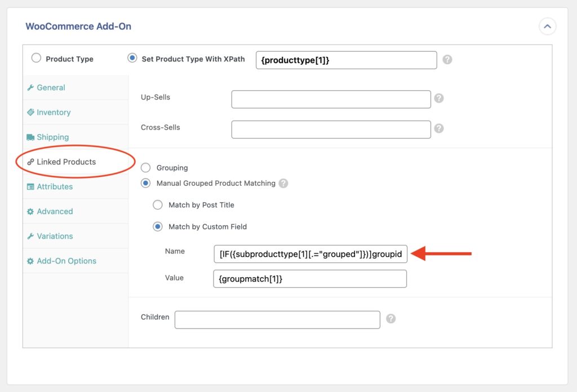Open help beside Manual Grouped Product Matching
This screenshot has width=577, height=392.
coord(283,183)
